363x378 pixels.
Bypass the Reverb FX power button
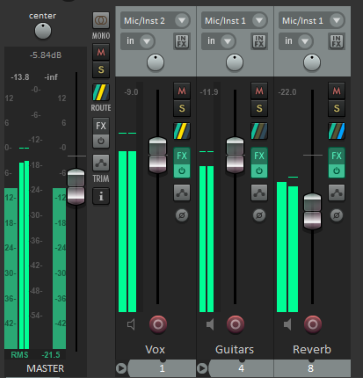point(336,171)
